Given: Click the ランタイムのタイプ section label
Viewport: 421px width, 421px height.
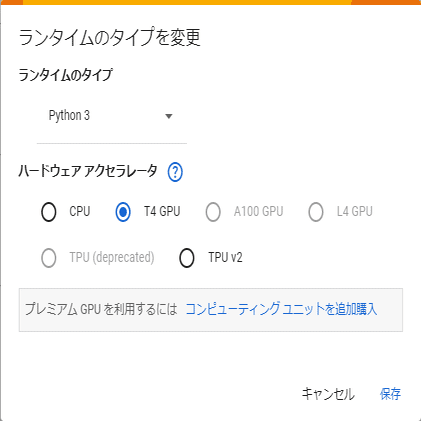Looking at the screenshot, I should point(65,75).
